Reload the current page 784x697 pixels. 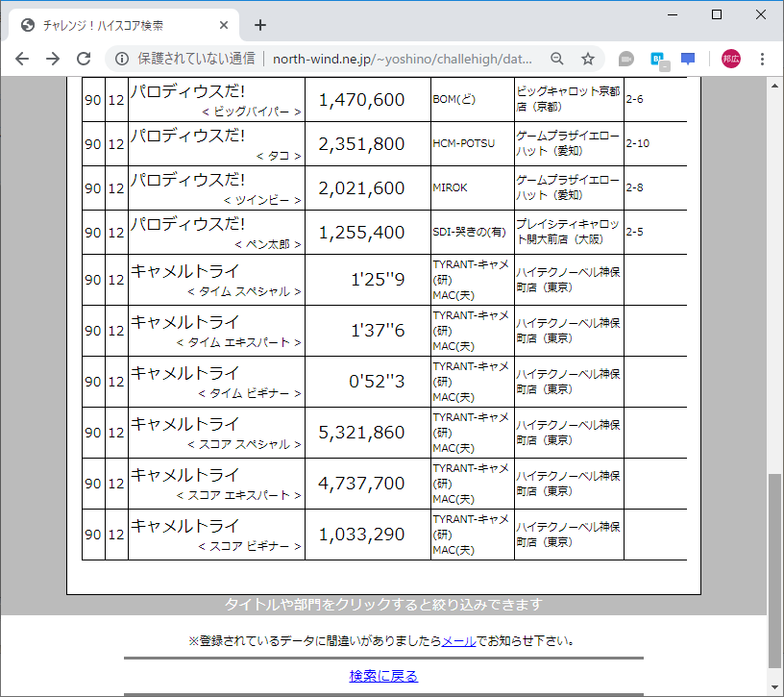(x=84, y=59)
